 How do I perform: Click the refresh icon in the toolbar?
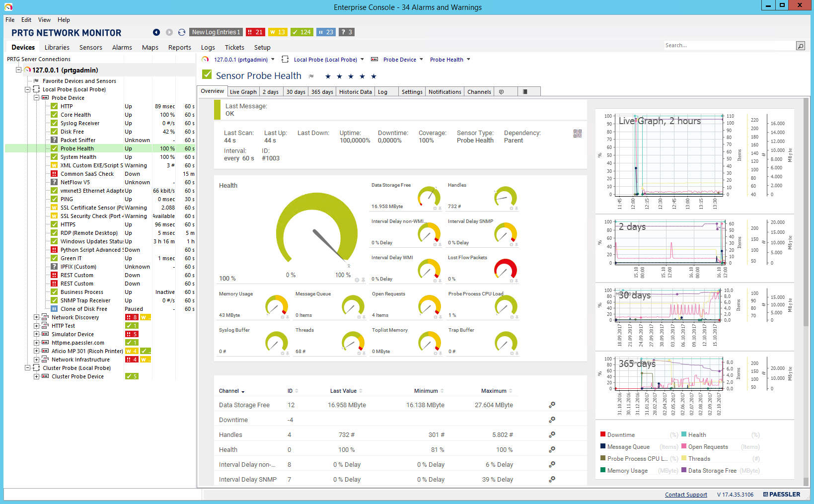coord(182,32)
